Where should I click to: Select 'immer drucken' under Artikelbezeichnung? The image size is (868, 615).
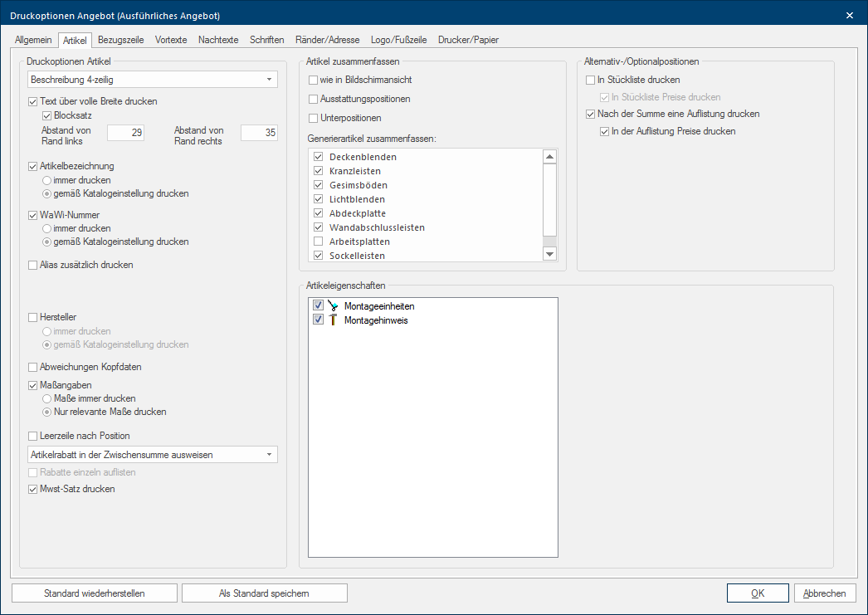[x=47, y=180]
